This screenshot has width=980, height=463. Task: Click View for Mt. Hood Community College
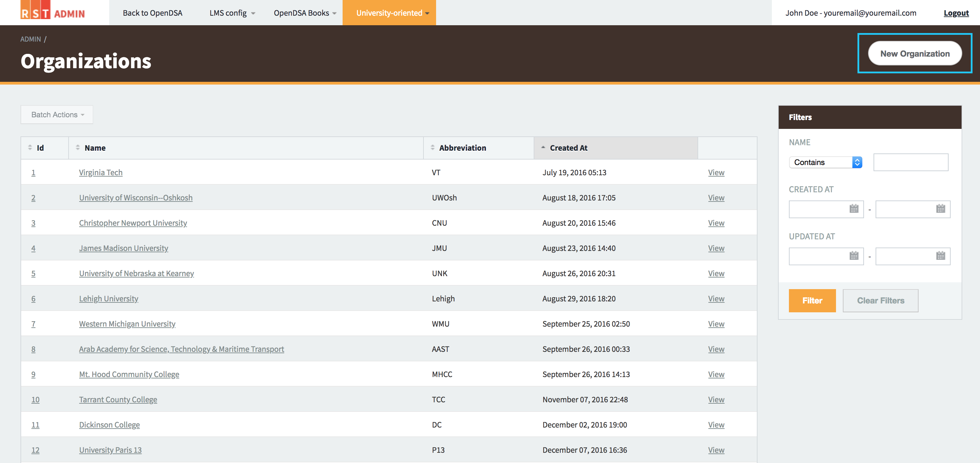click(716, 374)
